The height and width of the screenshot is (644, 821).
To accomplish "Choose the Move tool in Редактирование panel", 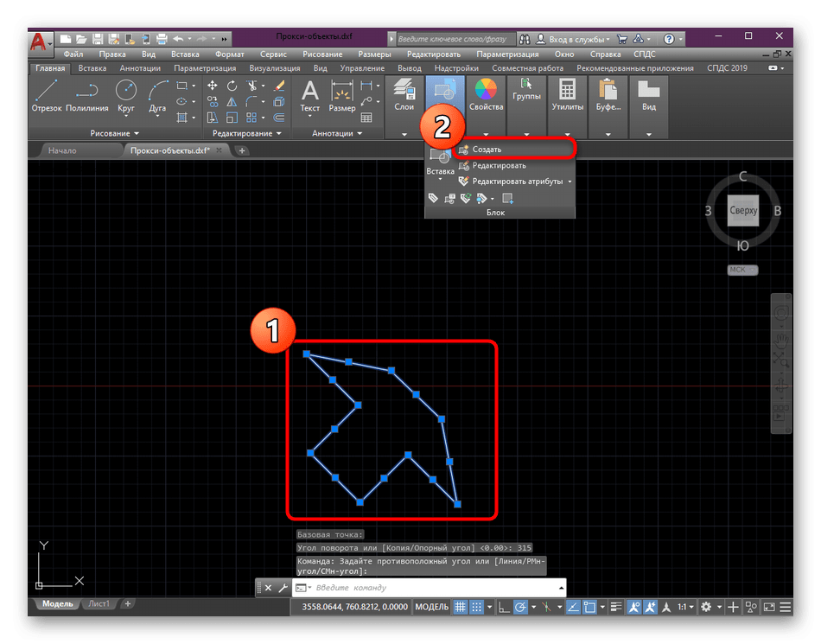I will point(212,86).
